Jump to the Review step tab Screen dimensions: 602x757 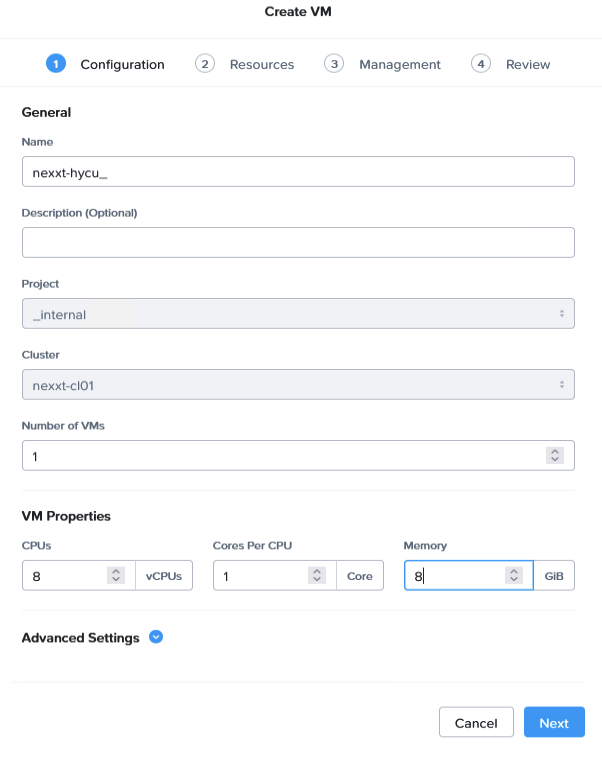pyautogui.click(x=528, y=65)
